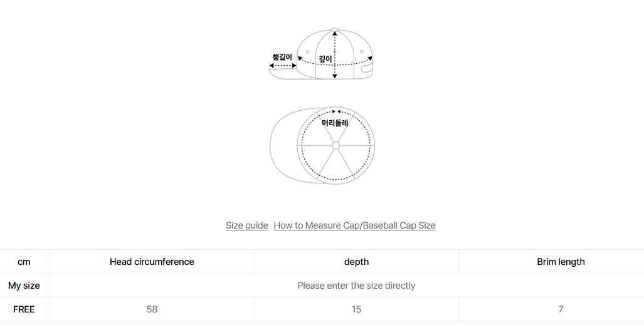Image resolution: width=644 pixels, height=325 pixels.
Task: Click the head circumference value 58
Action: tap(152, 309)
